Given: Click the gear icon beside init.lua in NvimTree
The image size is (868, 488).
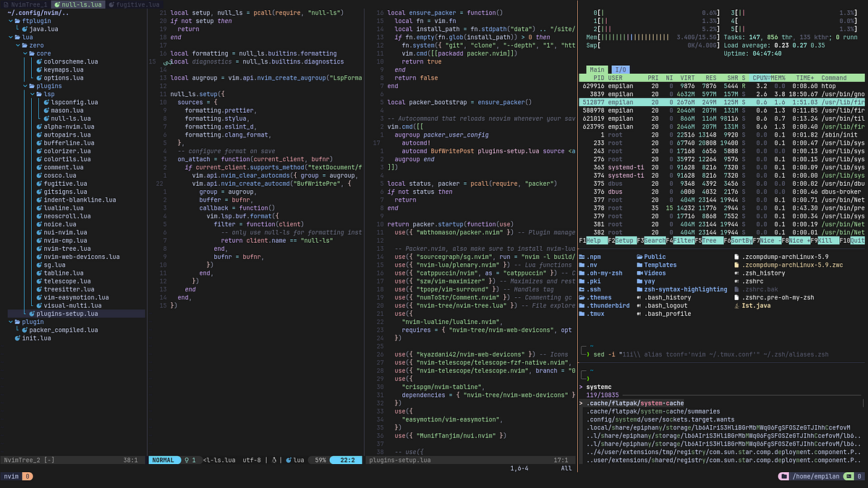Looking at the screenshot, I should (x=19, y=338).
